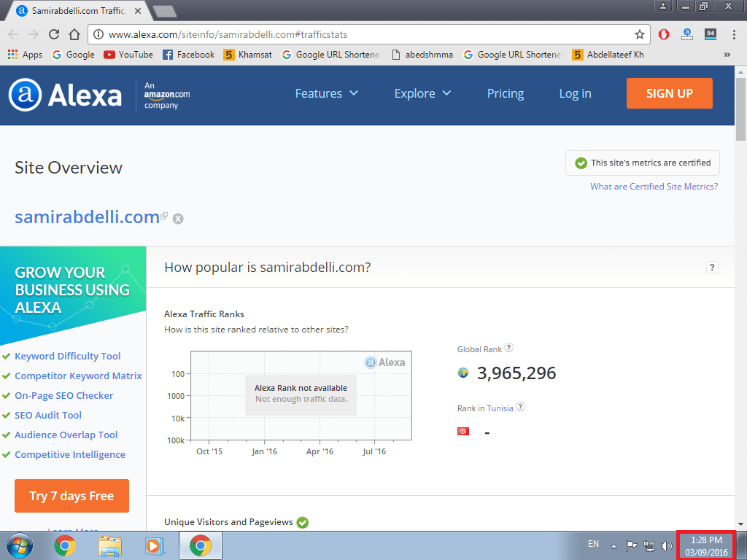
Task: Click the Global Rank help question mark
Action: point(508,348)
